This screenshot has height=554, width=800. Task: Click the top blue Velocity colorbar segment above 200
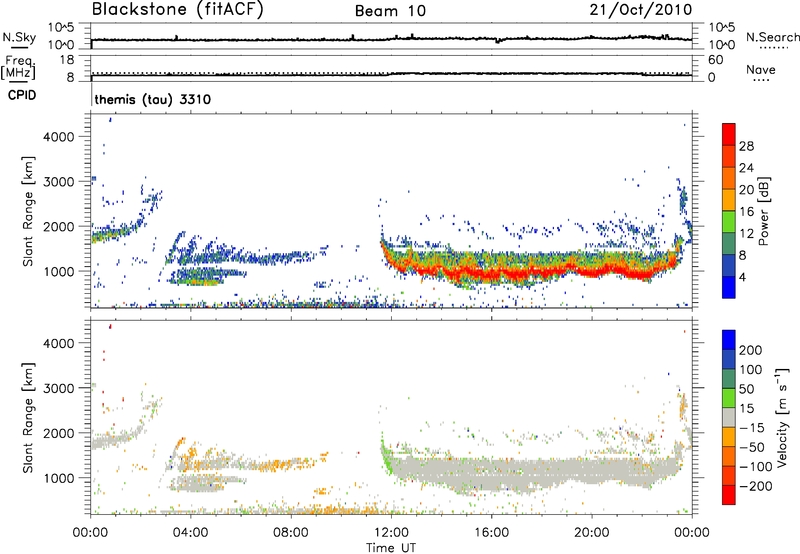coord(729,340)
